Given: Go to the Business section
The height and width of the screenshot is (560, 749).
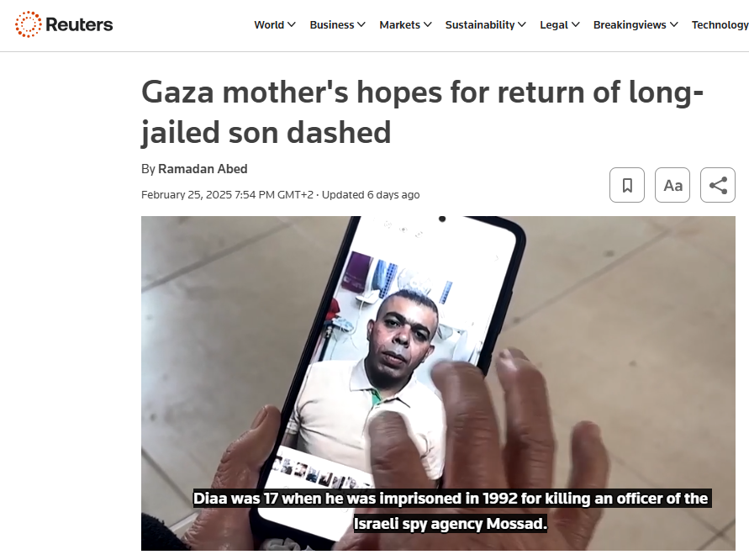Looking at the screenshot, I should coord(332,25).
